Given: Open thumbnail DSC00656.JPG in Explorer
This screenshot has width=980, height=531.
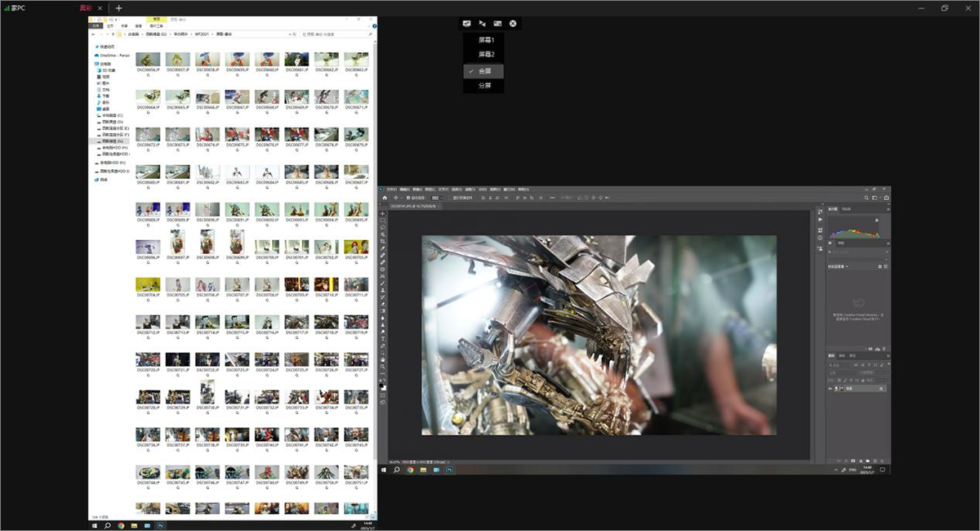Looking at the screenshot, I should pos(148,60).
